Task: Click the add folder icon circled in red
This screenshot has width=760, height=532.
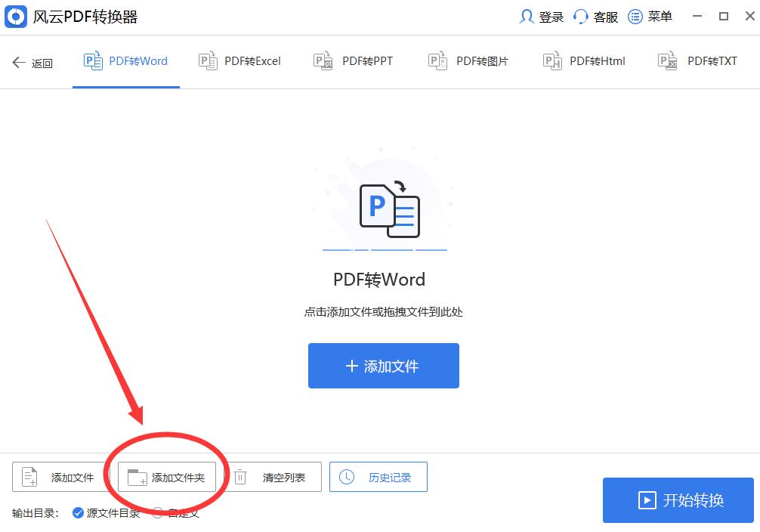Action: (x=137, y=476)
